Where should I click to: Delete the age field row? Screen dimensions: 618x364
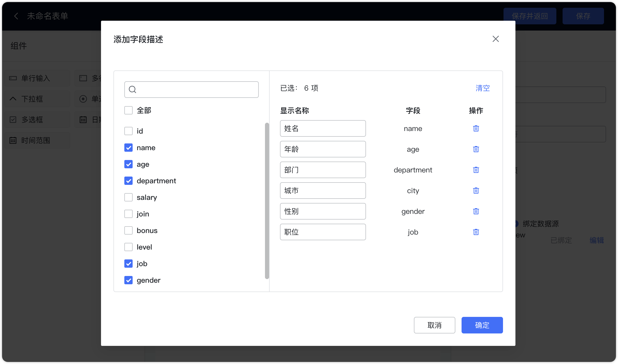click(x=476, y=149)
